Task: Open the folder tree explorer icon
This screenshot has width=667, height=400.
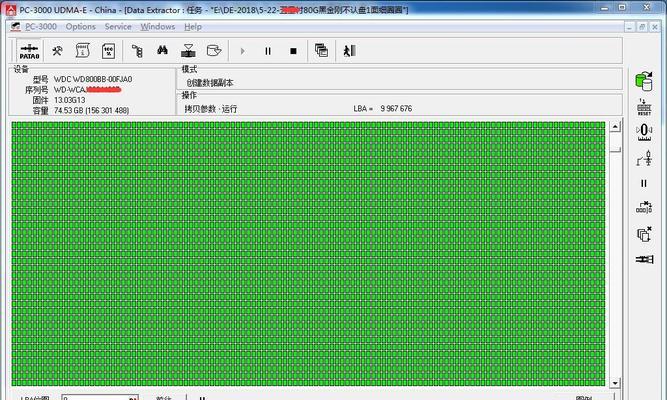Action: 137,51
